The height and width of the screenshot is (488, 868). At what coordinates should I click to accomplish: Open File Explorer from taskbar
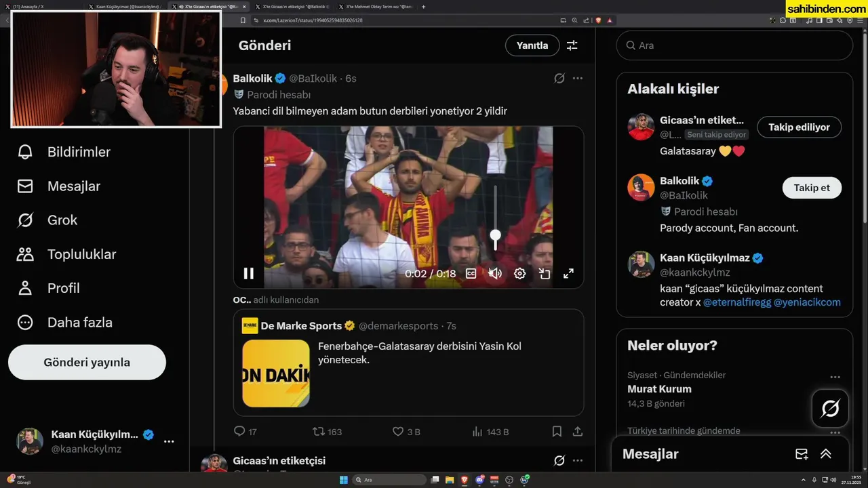pyautogui.click(x=450, y=480)
